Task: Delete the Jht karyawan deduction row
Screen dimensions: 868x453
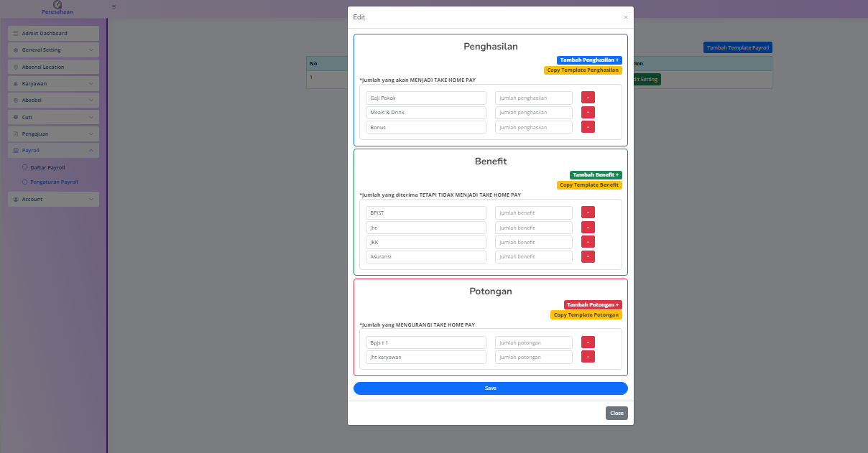Action: pos(588,357)
